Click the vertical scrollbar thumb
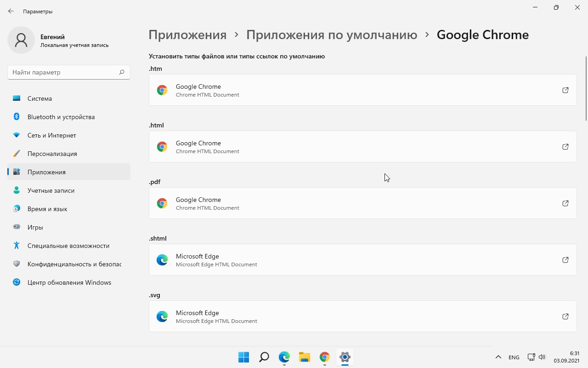 click(586, 88)
